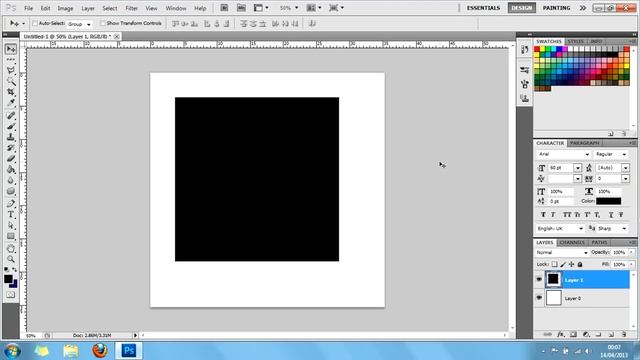Launch Bridge from the application bar
The height and width of the screenshot is (360, 640).
pyautogui.click(x=224, y=8)
